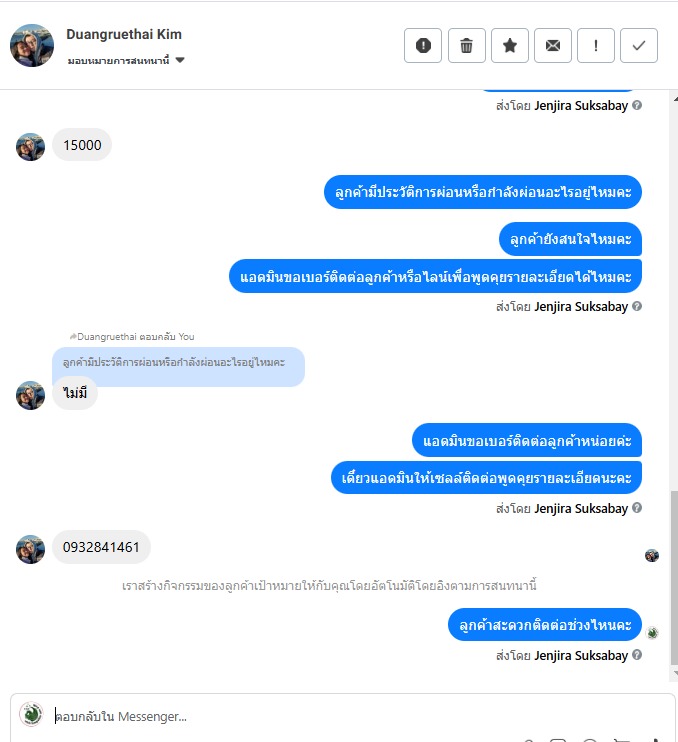Click the spam report exclamation circle icon

coord(423,45)
